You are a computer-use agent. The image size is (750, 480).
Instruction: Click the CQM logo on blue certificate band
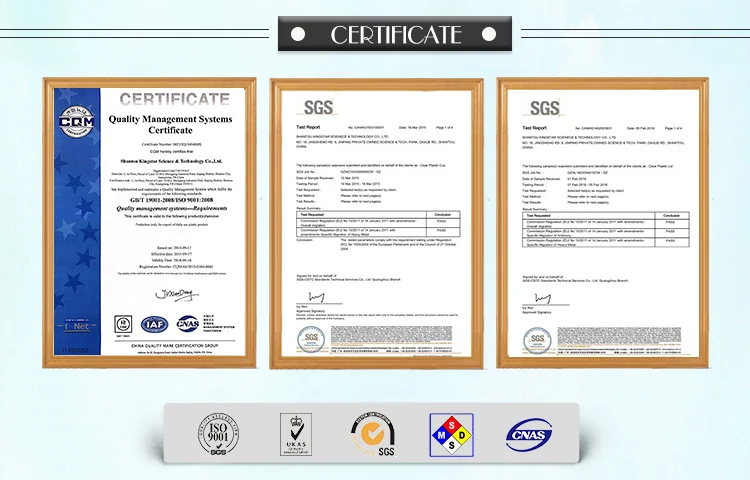[x=77, y=121]
